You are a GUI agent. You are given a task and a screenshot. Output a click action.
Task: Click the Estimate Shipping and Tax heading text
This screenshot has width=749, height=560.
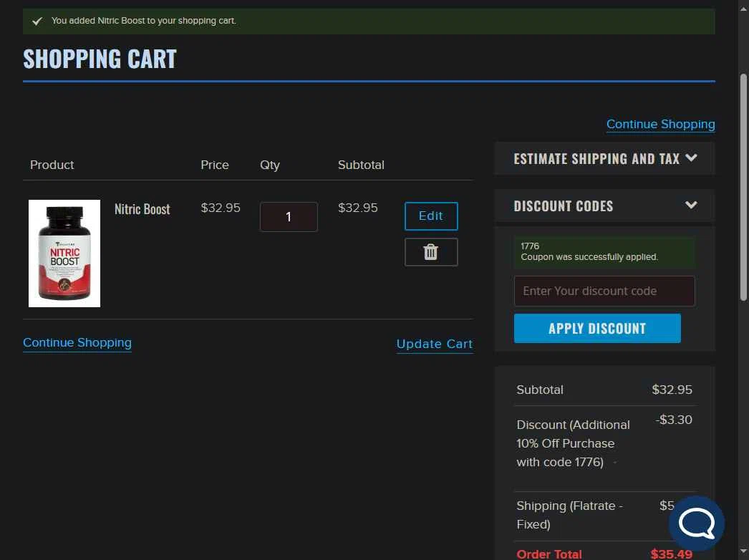596,159
